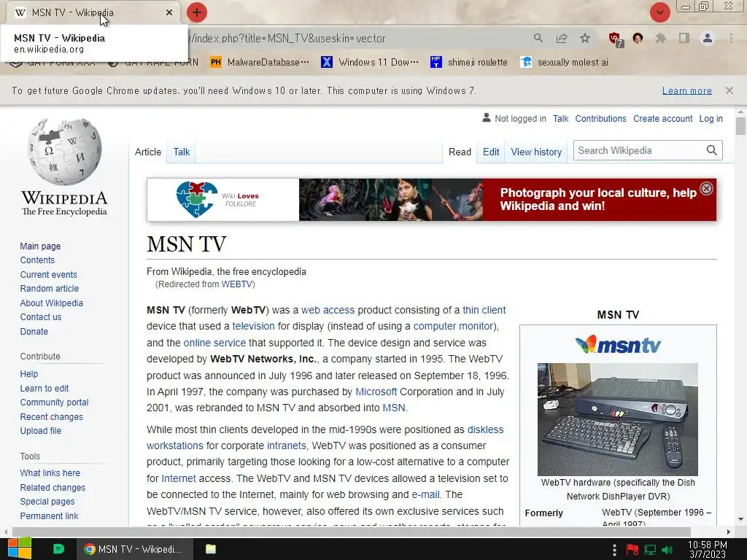
Task: Open Chrome's three-dot menu
Action: [731, 38]
